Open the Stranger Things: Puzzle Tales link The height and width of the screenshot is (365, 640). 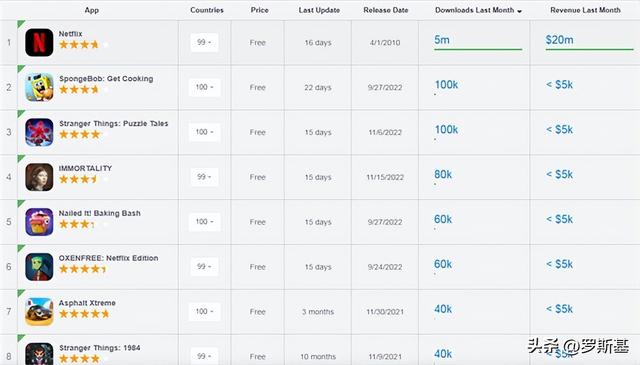(x=113, y=123)
